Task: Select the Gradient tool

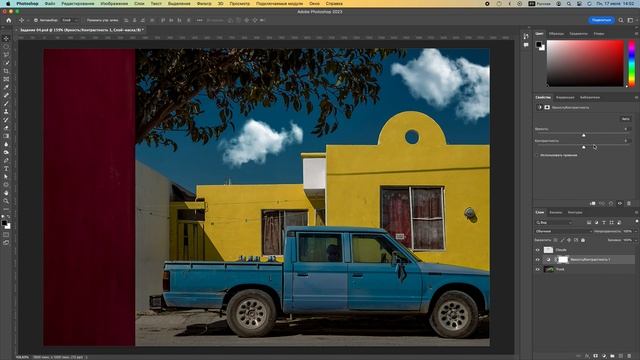Action: (x=6, y=136)
